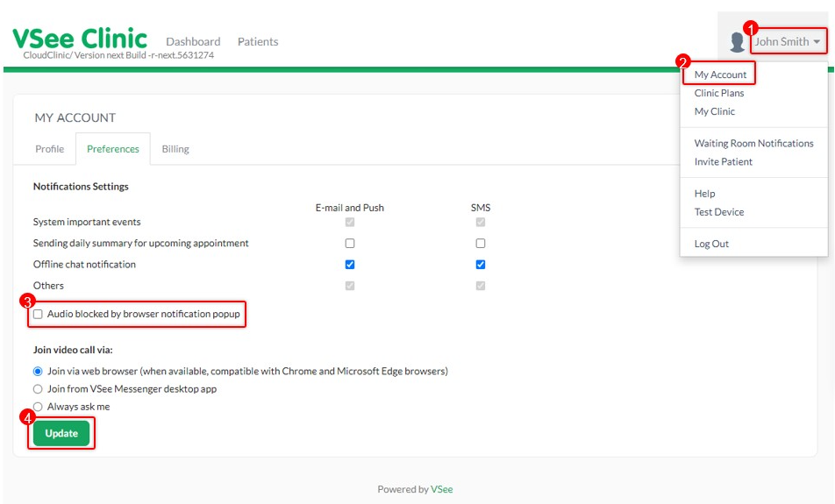Click the 'Join video call via:' label
Image resolution: width=835 pixels, height=504 pixels.
[x=73, y=350]
